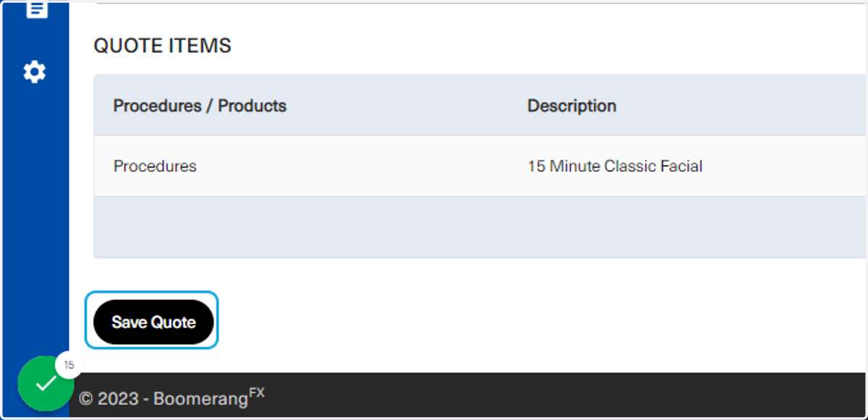This screenshot has width=868, height=420.
Task: Click the Boomerang brand name in the footer
Action: [199, 398]
